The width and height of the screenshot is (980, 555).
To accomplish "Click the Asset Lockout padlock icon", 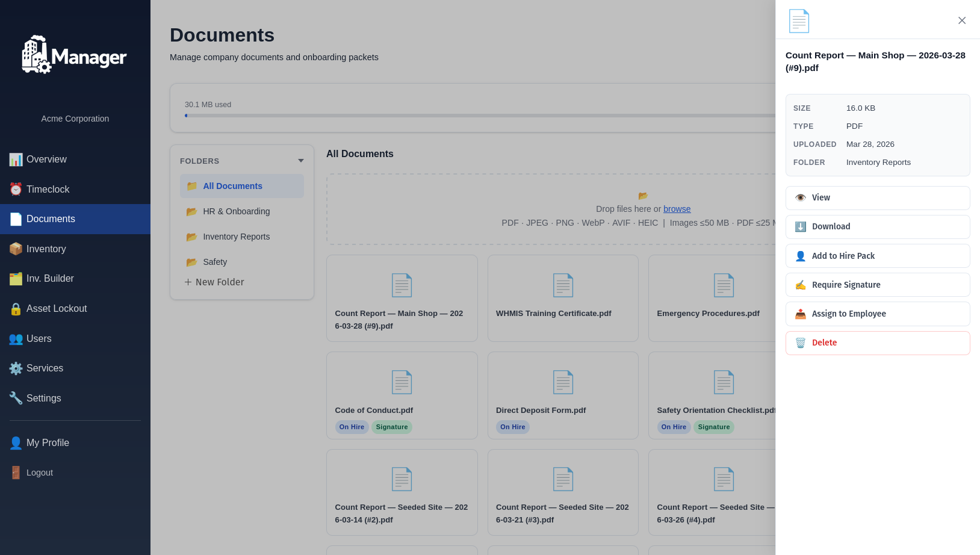I will (16, 309).
